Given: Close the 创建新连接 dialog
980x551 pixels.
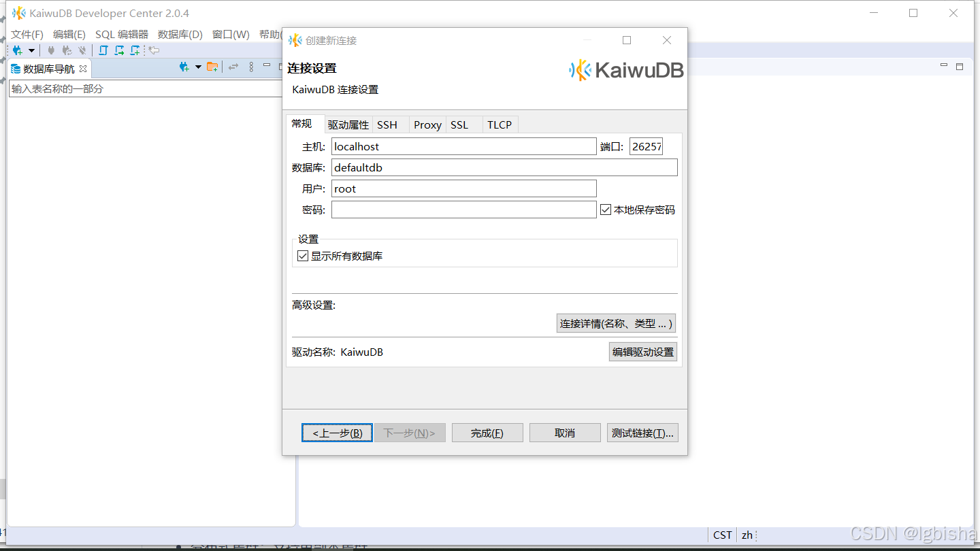Looking at the screenshot, I should [x=667, y=40].
